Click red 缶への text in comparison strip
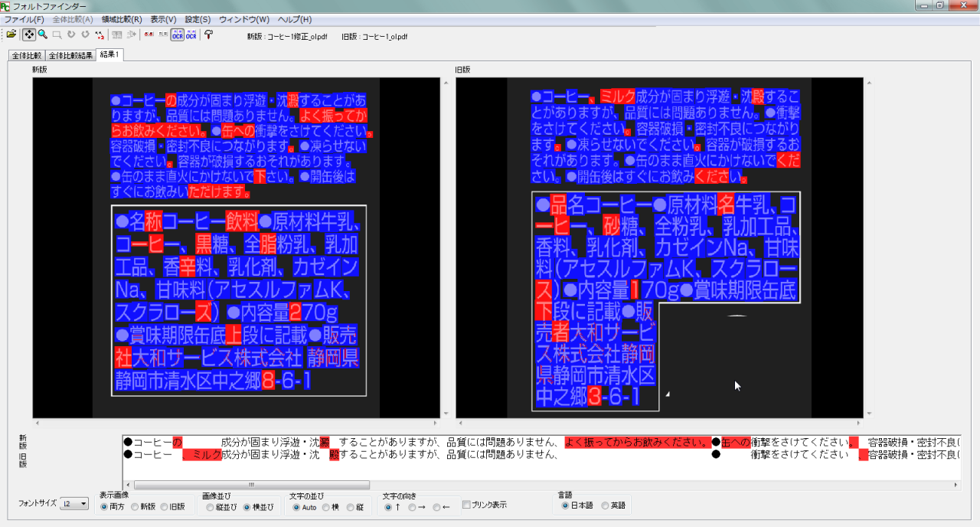This screenshot has height=527, width=980. pos(735,442)
